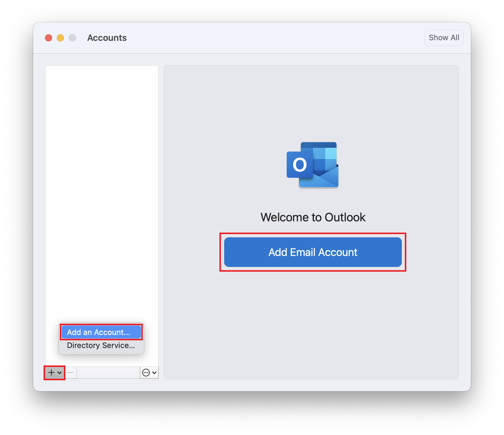Click the blank bar between minus and ellipsis
The width and height of the screenshot is (504, 435).
108,373
